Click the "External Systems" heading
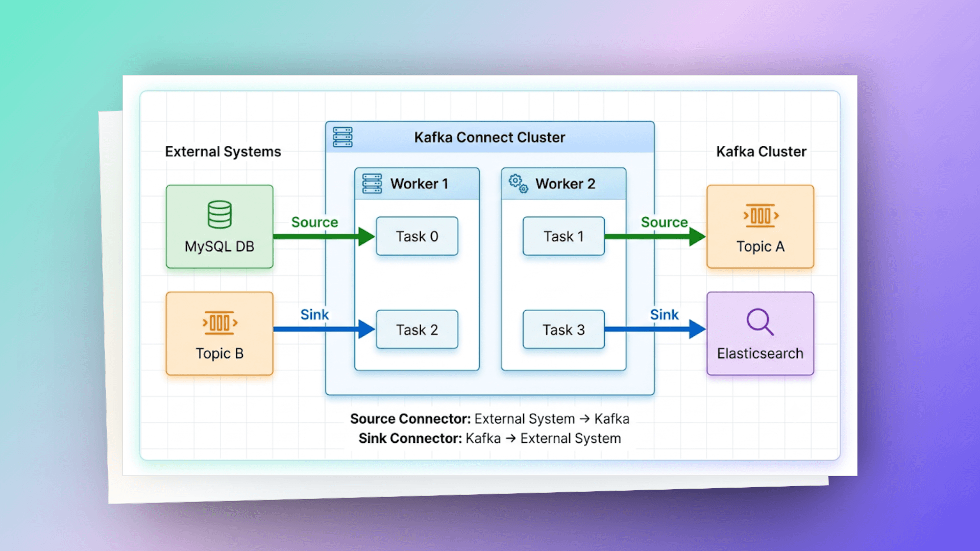Viewport: 980px width, 551px height. click(x=223, y=152)
